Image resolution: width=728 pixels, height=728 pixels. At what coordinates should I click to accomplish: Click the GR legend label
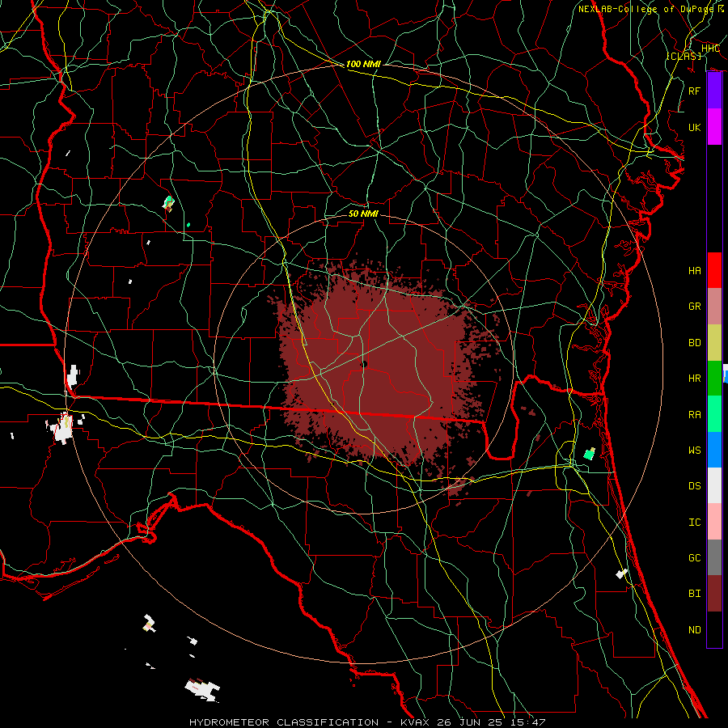click(694, 307)
